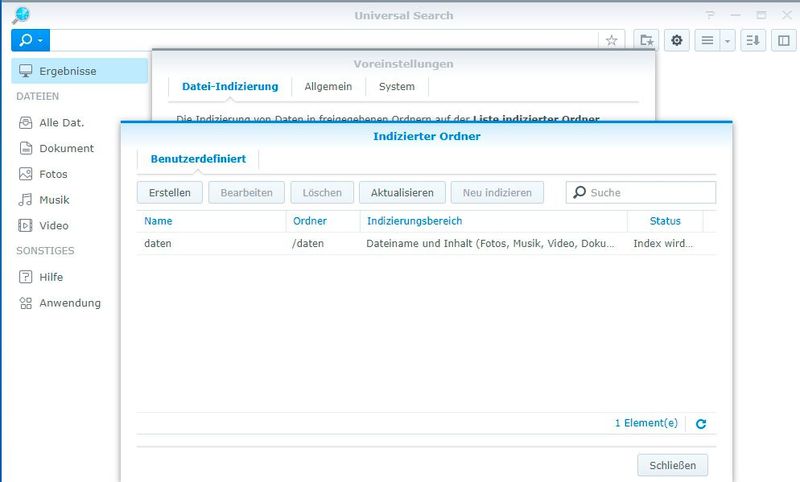
Task: Open settings via the gear icon
Action: coord(677,40)
